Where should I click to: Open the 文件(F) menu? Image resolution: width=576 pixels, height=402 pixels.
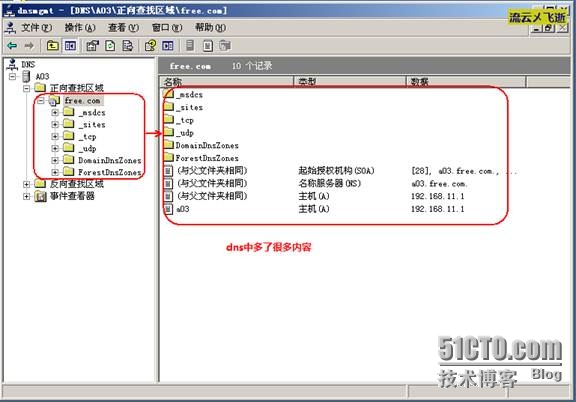36,28
